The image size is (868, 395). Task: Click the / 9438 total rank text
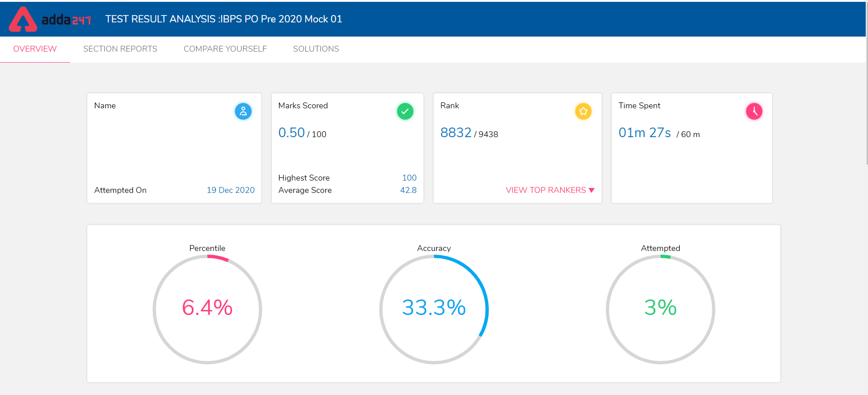486,134
